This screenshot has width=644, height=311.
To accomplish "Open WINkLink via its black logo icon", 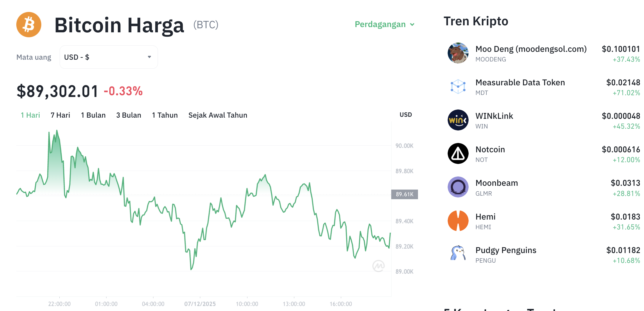I will [x=458, y=120].
